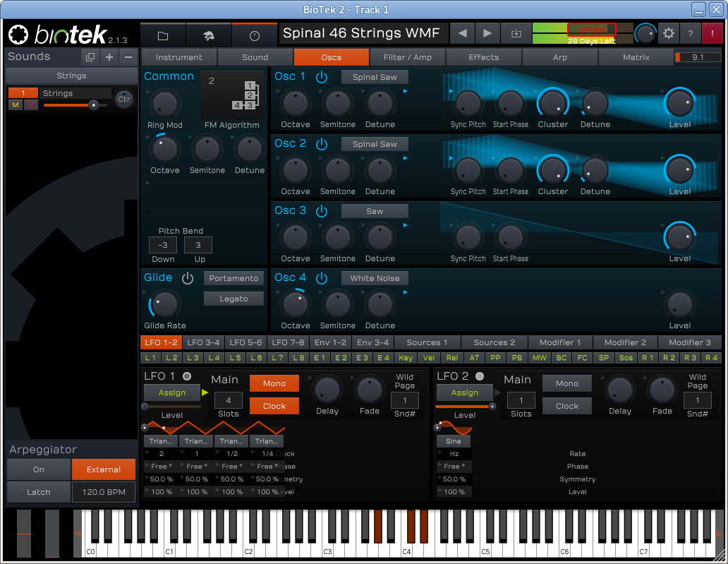Open Osc 3 Saw waveform selector

375,211
